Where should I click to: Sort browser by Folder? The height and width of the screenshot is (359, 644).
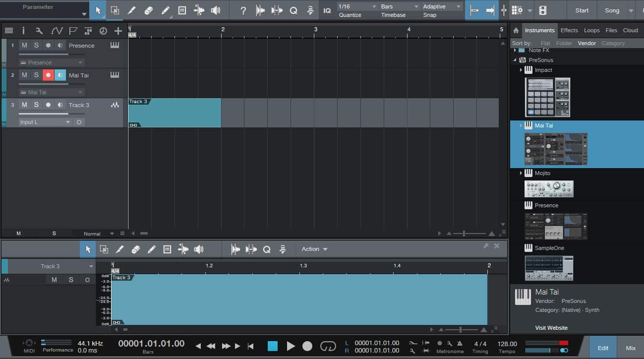[x=564, y=43]
